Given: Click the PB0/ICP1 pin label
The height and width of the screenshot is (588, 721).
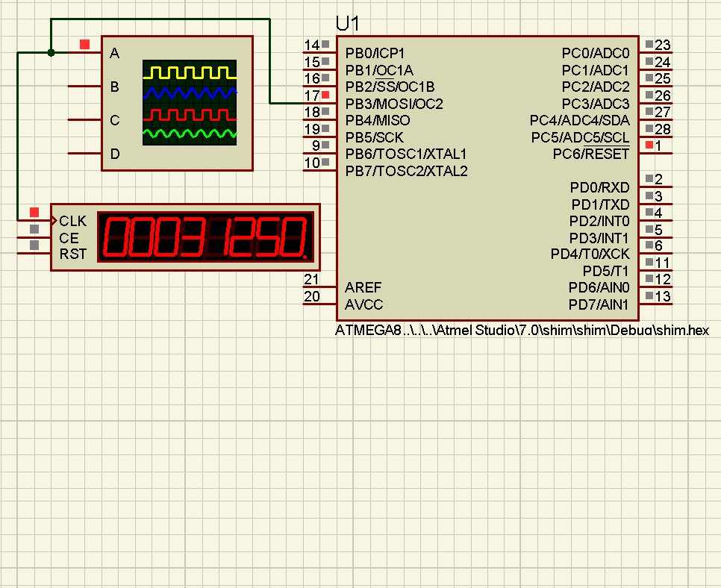Looking at the screenshot, I should [x=375, y=53].
